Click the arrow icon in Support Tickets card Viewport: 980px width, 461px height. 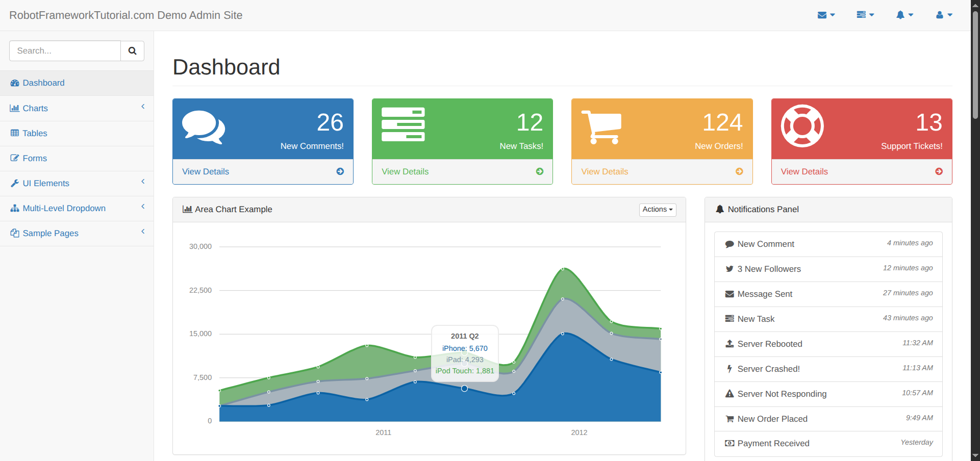[939, 172]
